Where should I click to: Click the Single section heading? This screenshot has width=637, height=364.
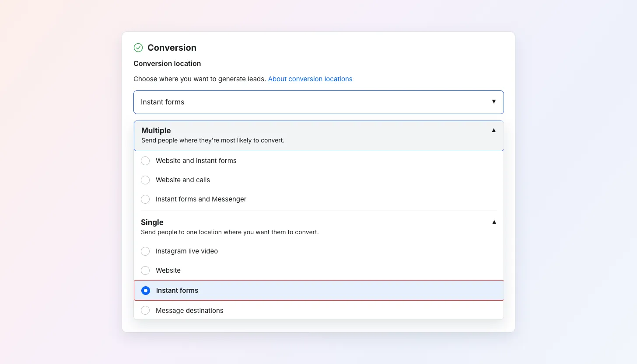pyautogui.click(x=152, y=222)
